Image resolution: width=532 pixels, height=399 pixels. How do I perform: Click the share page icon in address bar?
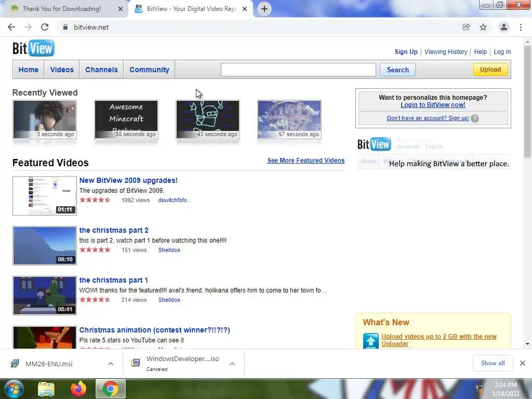pos(466,27)
